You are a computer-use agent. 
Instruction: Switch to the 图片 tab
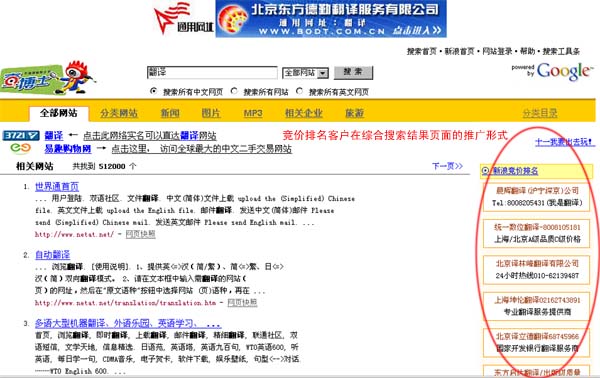[211, 113]
